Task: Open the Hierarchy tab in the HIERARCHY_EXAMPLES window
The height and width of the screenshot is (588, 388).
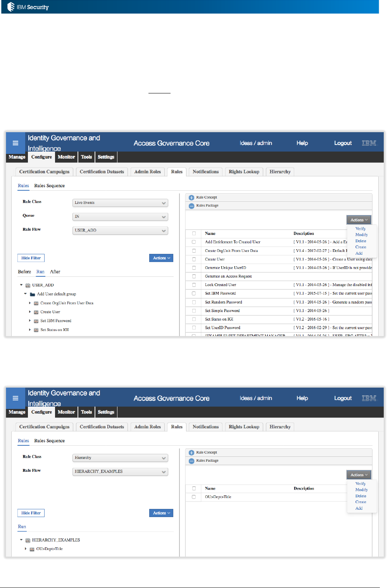Action: pyautogui.click(x=280, y=427)
